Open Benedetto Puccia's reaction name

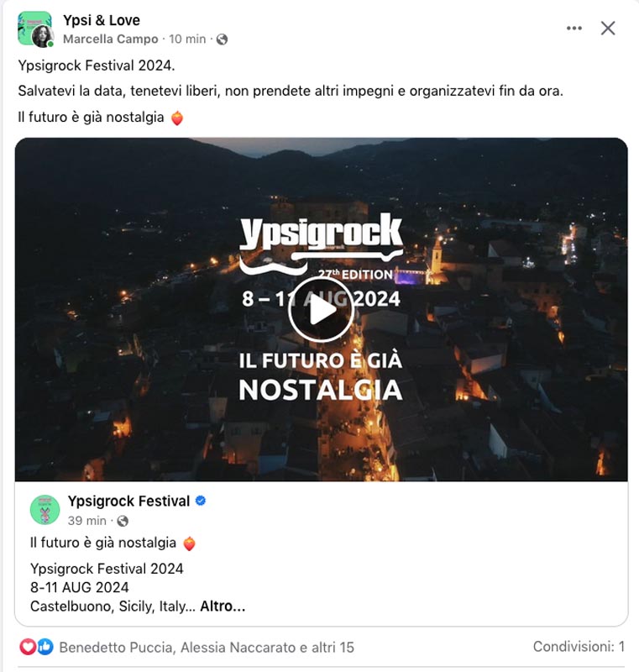116,647
